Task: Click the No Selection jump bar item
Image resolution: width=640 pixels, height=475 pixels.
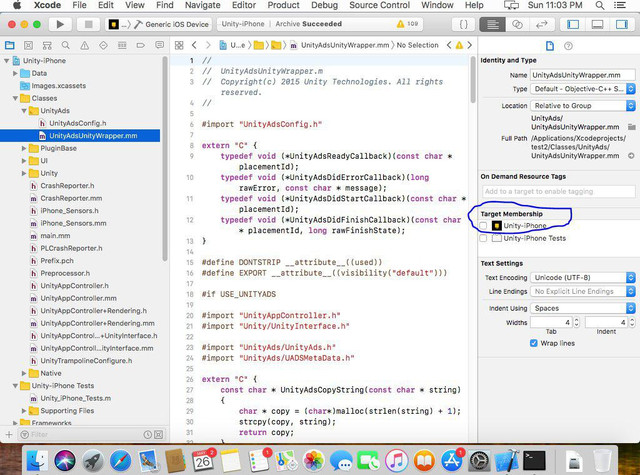Action: [417, 45]
